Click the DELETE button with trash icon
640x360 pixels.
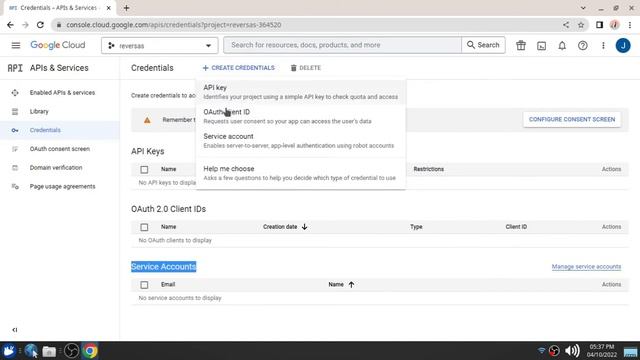306,68
